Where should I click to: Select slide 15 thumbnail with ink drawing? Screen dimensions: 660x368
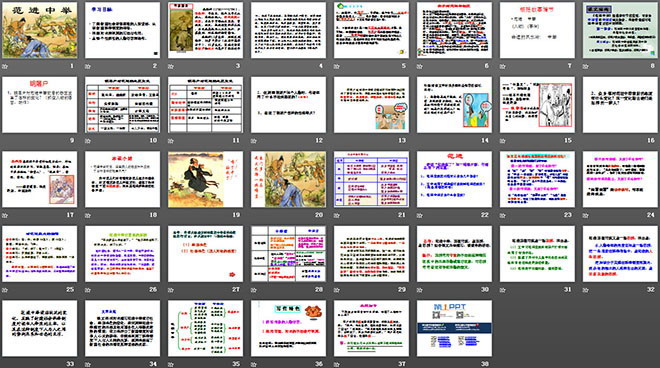pyautogui.click(x=537, y=105)
